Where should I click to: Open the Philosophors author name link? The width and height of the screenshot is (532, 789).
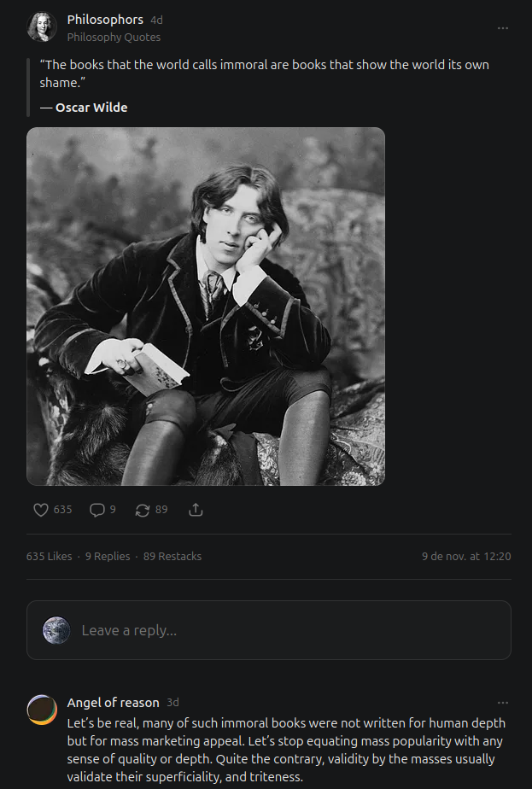(x=105, y=20)
